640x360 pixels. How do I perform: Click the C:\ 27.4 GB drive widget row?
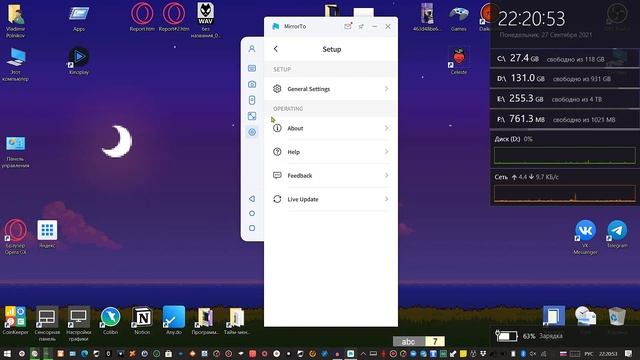[x=565, y=59]
